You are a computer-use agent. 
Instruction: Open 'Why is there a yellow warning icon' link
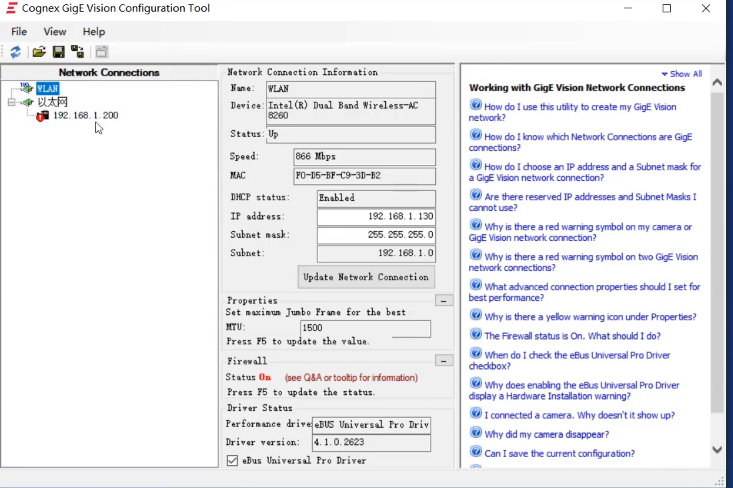(590, 317)
